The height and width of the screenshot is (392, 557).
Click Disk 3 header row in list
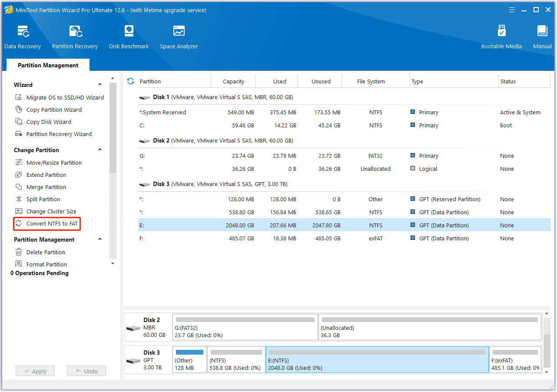pyautogui.click(x=344, y=184)
